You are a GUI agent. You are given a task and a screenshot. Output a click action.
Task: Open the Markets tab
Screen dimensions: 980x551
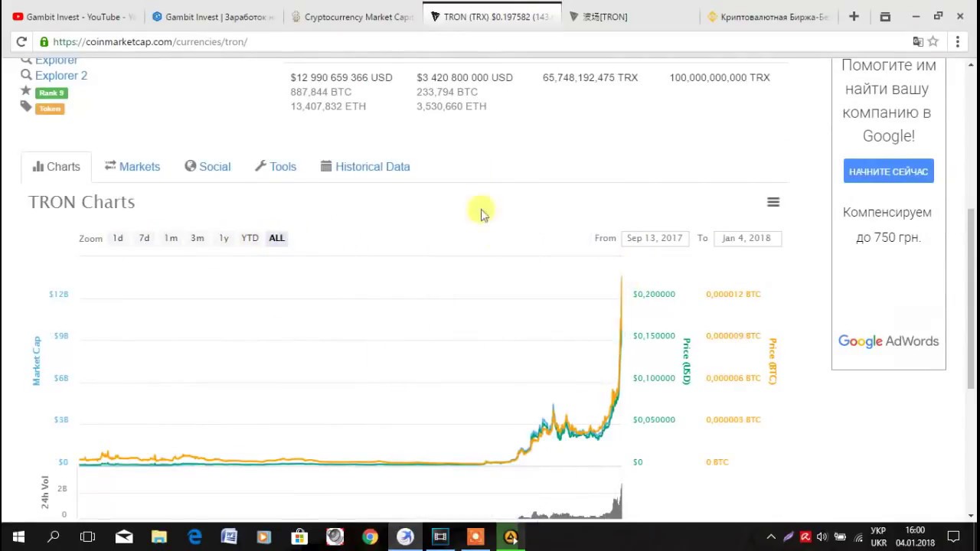tap(132, 166)
